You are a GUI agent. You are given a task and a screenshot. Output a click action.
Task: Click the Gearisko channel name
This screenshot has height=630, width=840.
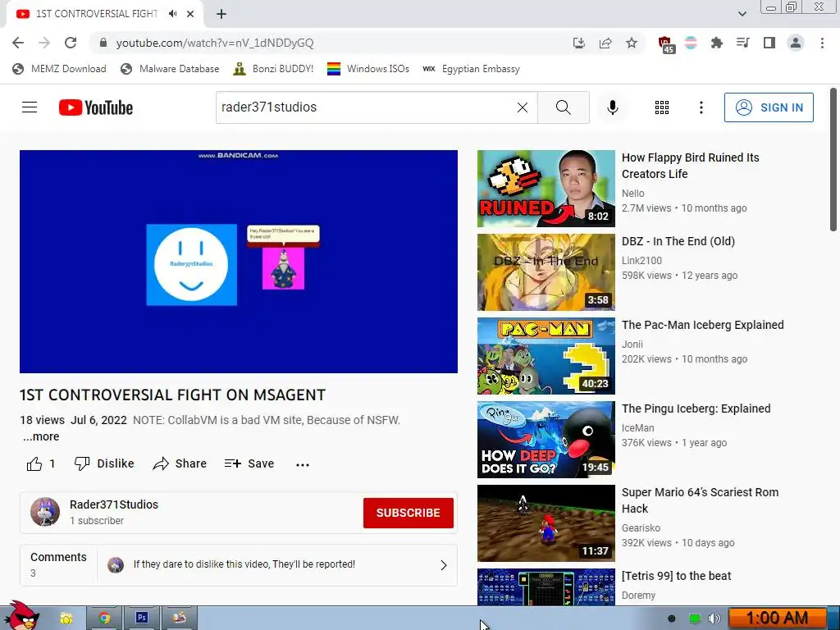[641, 528]
